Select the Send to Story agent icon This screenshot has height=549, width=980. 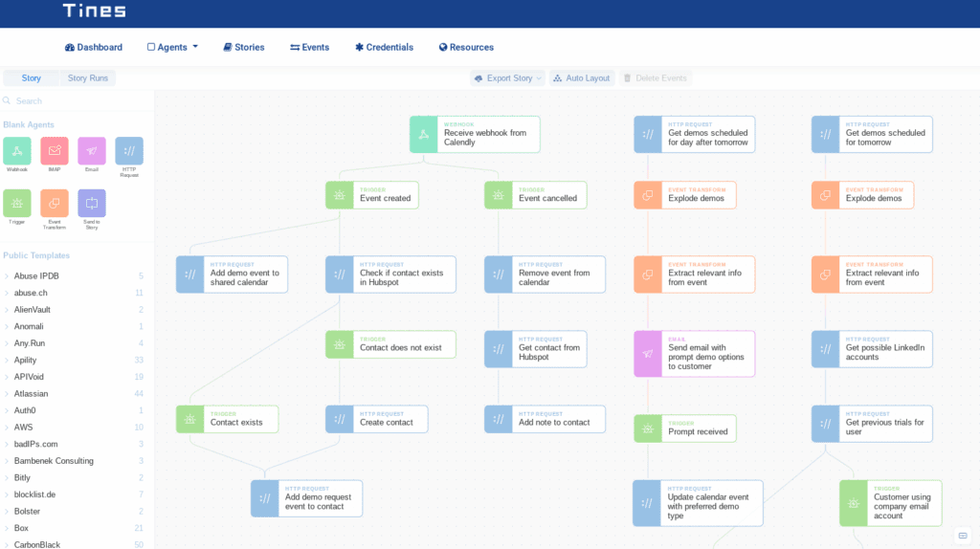coord(92,204)
